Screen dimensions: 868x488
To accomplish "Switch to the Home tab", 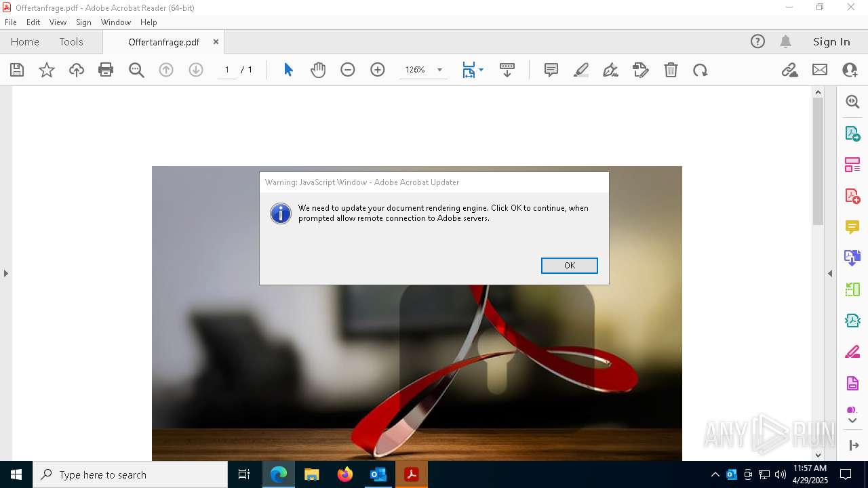I will click(25, 41).
